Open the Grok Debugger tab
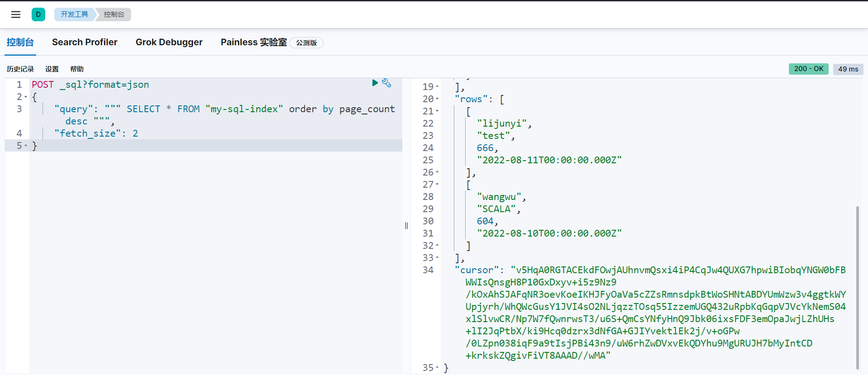This screenshot has width=868, height=375. pyautogui.click(x=169, y=42)
